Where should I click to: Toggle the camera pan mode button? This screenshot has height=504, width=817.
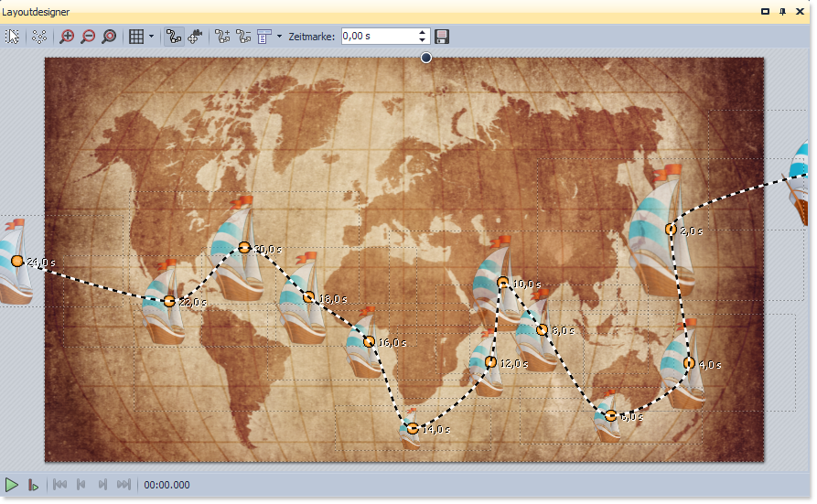tap(195, 37)
